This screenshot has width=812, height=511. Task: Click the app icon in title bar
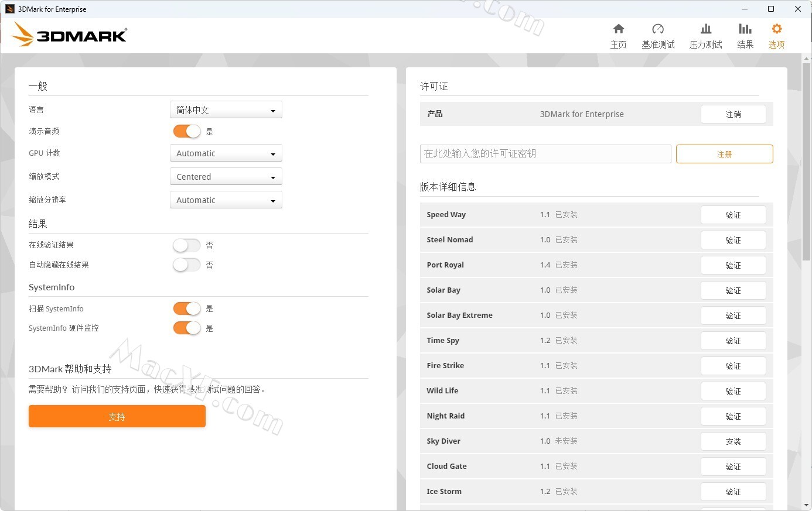pyautogui.click(x=9, y=9)
